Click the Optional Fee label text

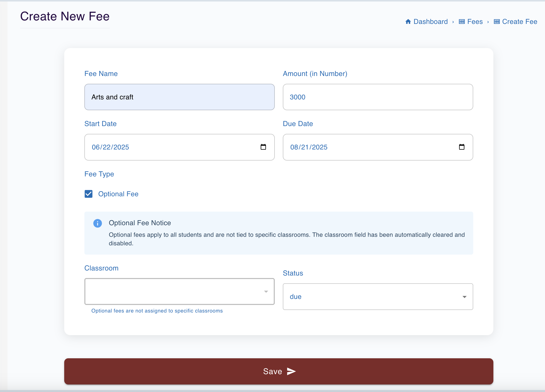coord(118,194)
